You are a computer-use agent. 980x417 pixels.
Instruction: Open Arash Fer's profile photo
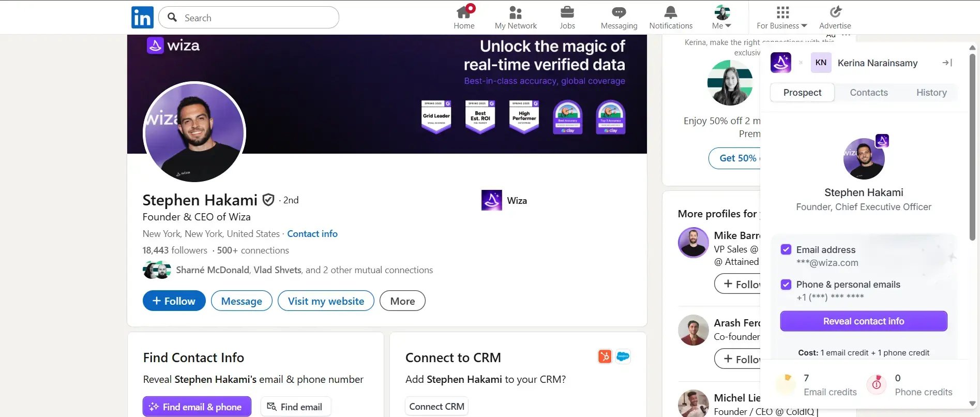tap(693, 330)
